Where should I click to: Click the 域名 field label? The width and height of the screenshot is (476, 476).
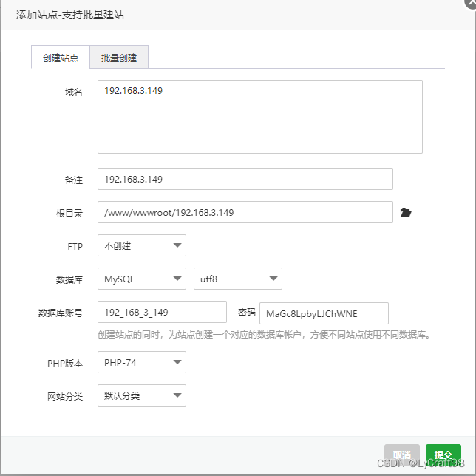(74, 92)
